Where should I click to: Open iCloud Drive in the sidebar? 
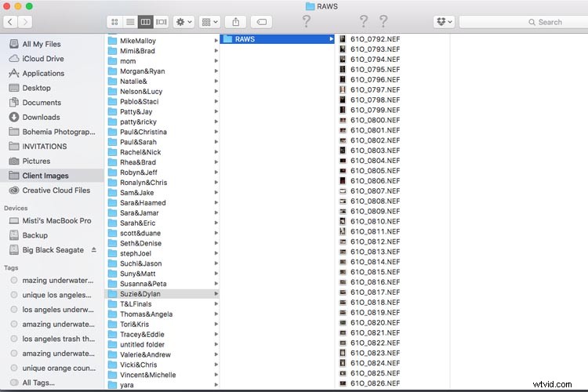pyautogui.click(x=43, y=59)
